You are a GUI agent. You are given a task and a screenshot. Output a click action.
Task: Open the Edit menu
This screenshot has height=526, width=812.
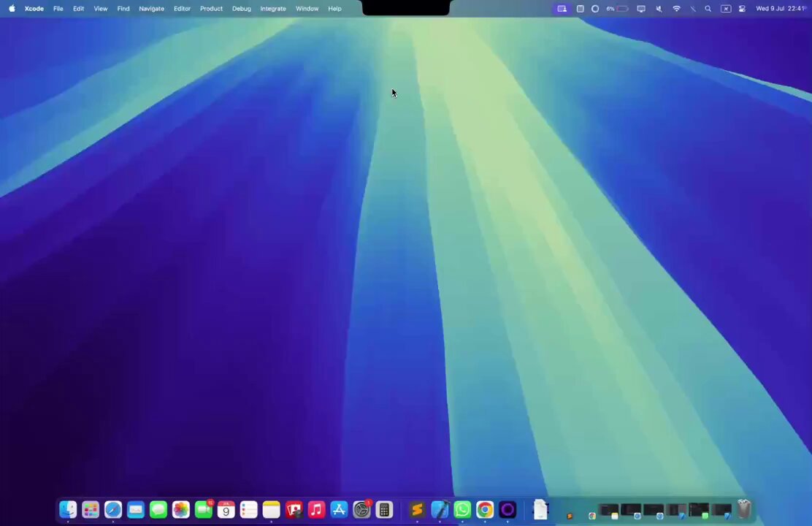click(78, 8)
